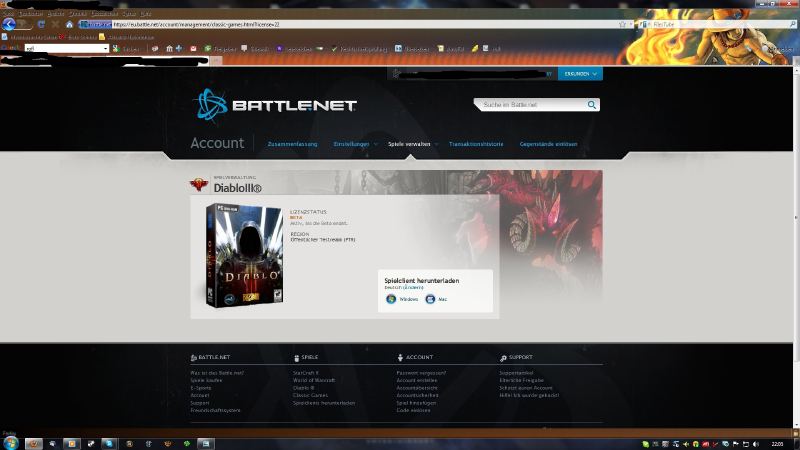Click the Diablo III winged crest icon
Viewport: 800px width, 450px height.
[x=198, y=184]
